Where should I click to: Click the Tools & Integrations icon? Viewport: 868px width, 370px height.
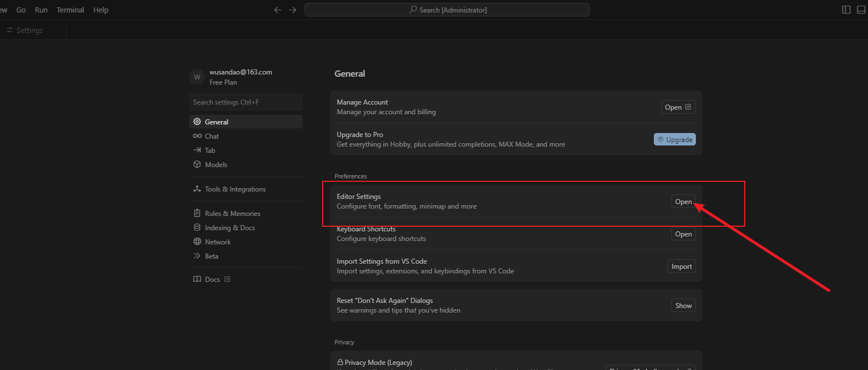pos(197,189)
